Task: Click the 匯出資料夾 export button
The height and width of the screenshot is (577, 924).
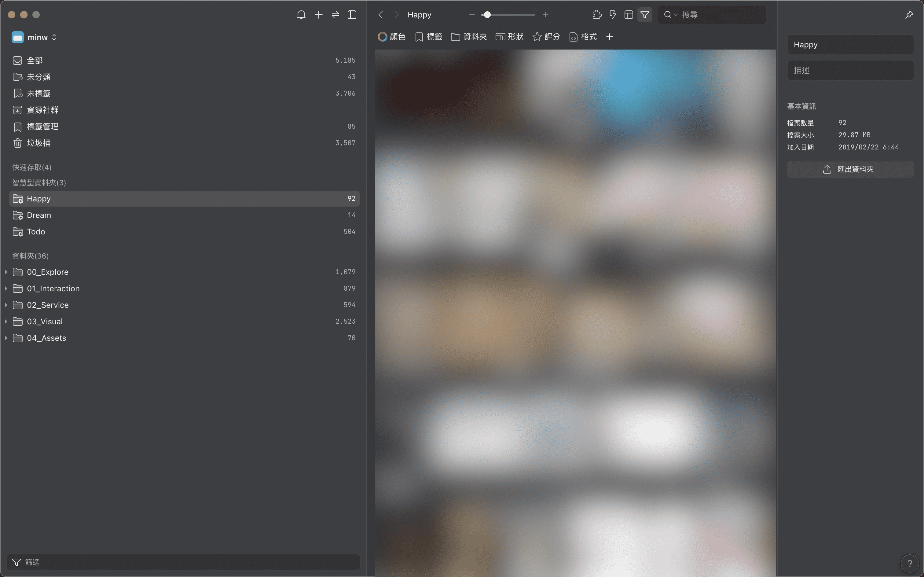Action: tap(850, 169)
